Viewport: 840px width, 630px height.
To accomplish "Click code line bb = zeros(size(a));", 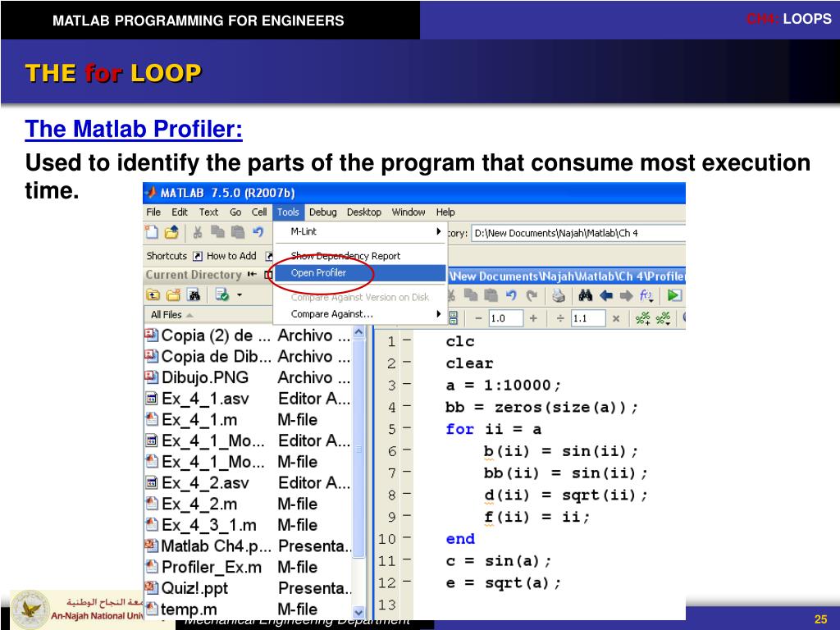I will 541,408.
